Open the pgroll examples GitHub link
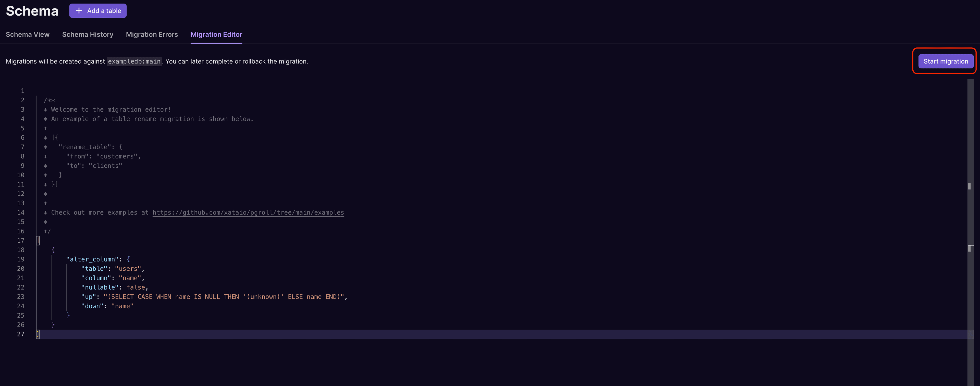980x386 pixels. [x=248, y=213]
